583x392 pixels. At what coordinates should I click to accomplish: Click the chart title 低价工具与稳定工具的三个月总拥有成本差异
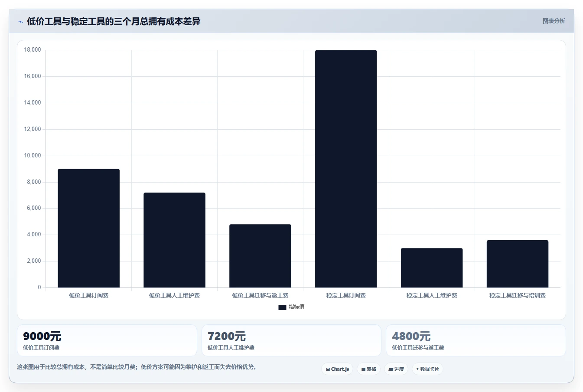[x=114, y=22]
